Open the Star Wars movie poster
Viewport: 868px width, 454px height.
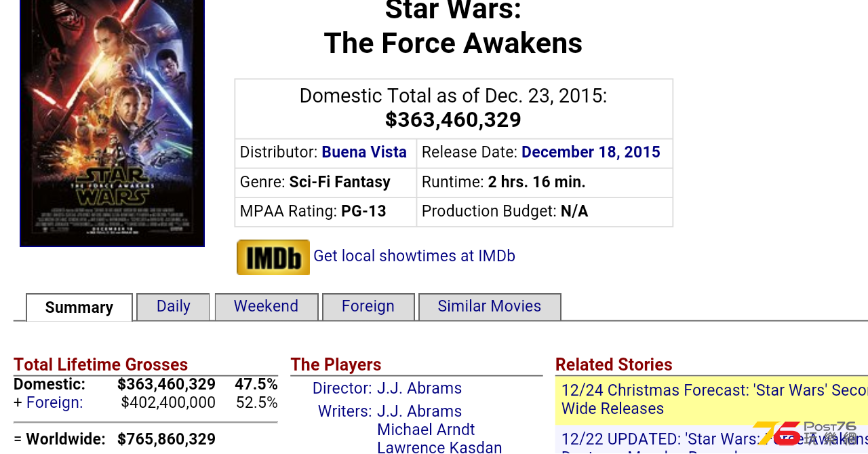pyautogui.click(x=112, y=123)
